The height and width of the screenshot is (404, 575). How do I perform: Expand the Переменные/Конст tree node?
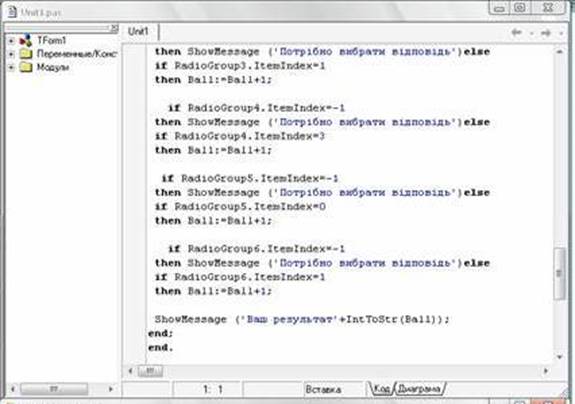pyautogui.click(x=11, y=54)
